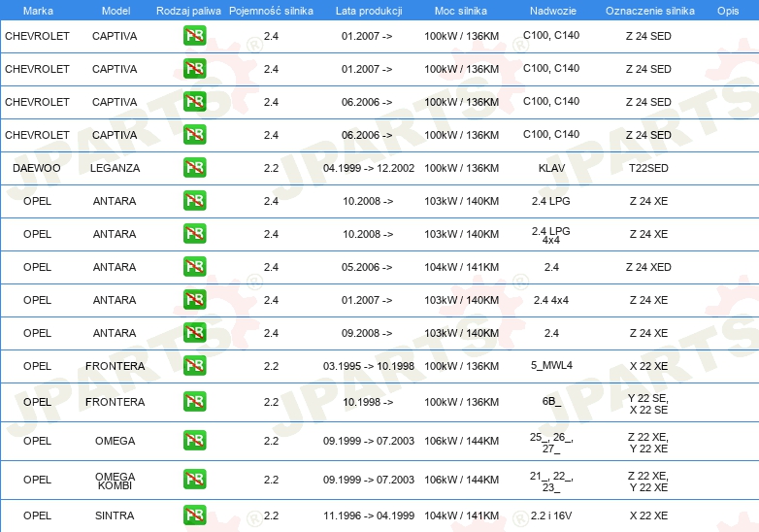Image resolution: width=759 pixels, height=532 pixels.
Task: Click FRONTERA model in the 6B_ row
Action: (x=115, y=402)
